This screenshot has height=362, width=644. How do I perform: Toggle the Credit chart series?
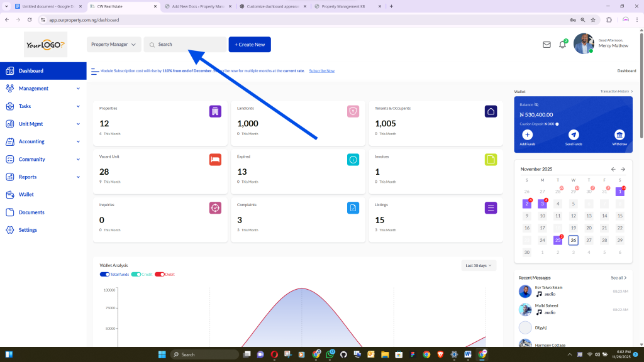tap(136, 275)
